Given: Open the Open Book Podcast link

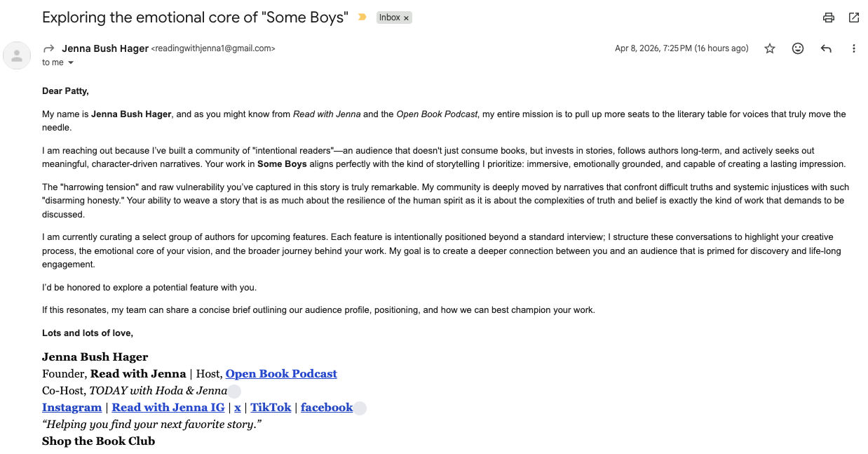Looking at the screenshot, I should pos(281,374).
